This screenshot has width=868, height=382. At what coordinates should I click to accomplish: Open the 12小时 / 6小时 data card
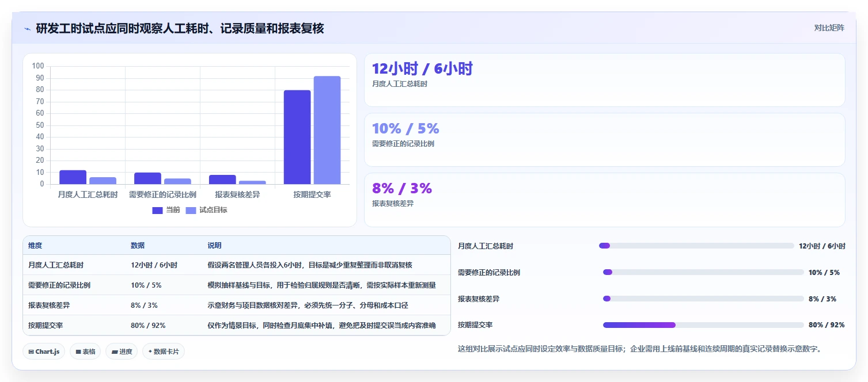pos(605,80)
